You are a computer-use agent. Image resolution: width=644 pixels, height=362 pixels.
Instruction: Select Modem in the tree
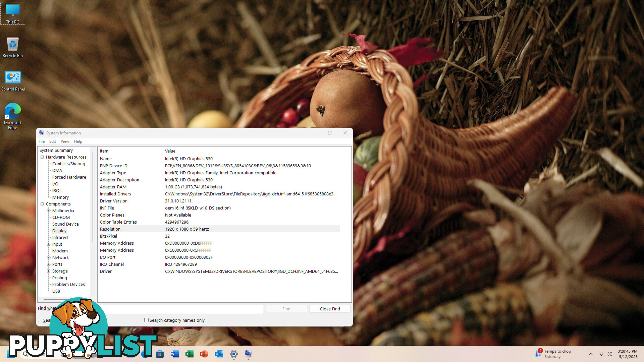(60, 251)
